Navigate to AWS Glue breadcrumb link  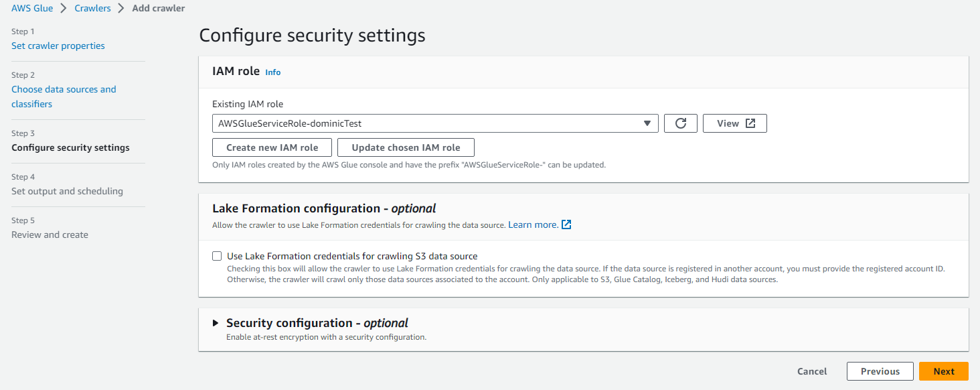click(32, 8)
